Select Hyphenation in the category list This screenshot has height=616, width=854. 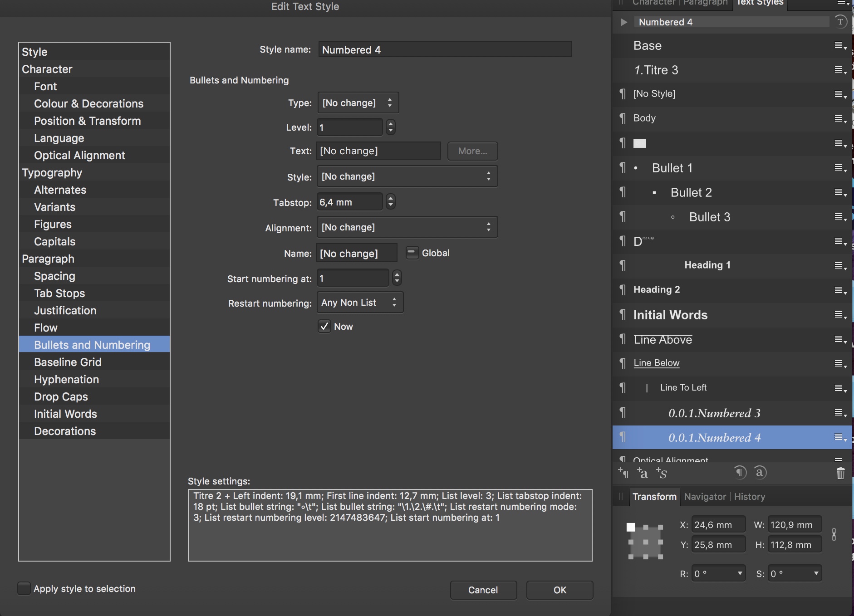point(94,379)
